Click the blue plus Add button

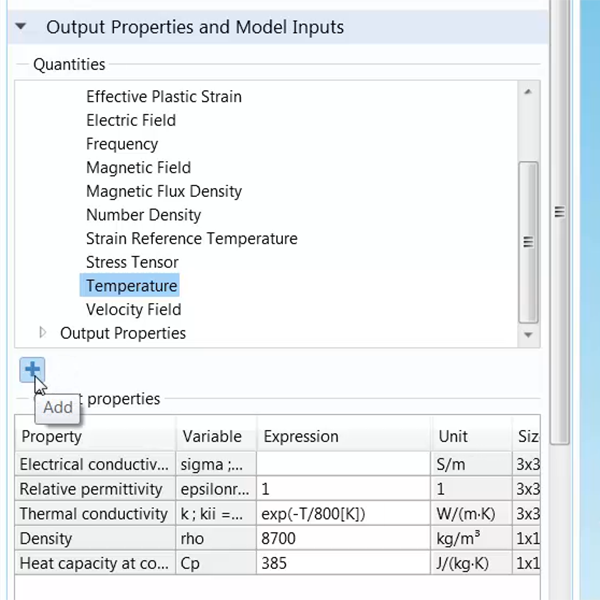coord(32,368)
